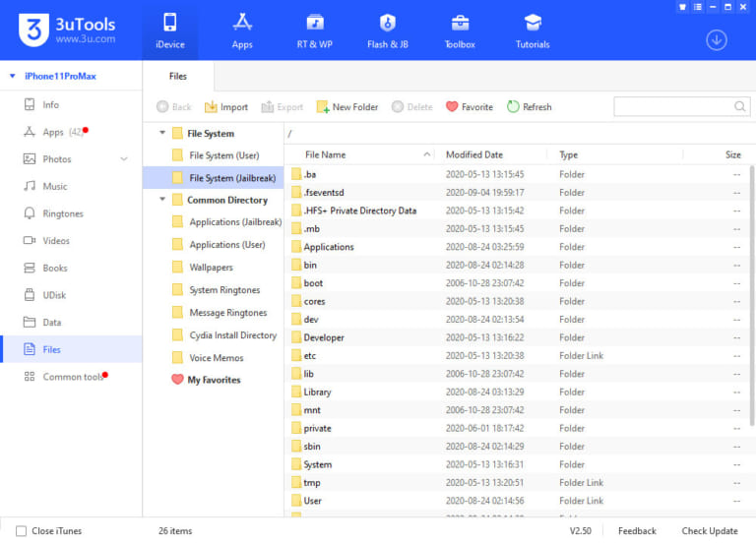Open the Tutorials section
The height and width of the screenshot is (544, 756).
coord(533,30)
